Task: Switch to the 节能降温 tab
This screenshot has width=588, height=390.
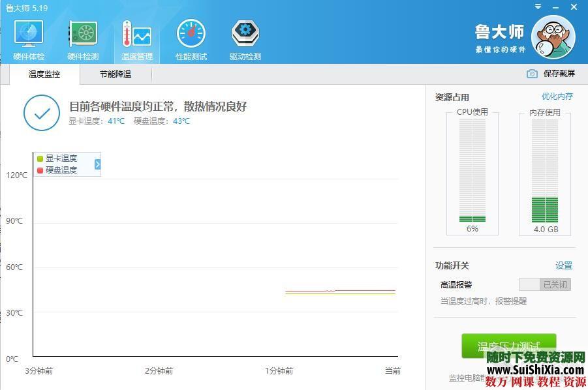Action: (115, 74)
